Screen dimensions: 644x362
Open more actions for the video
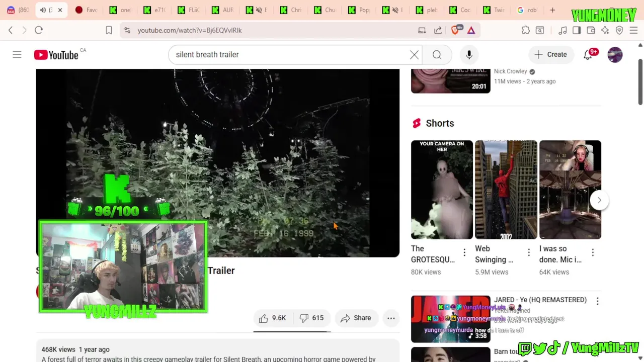pyautogui.click(x=391, y=318)
